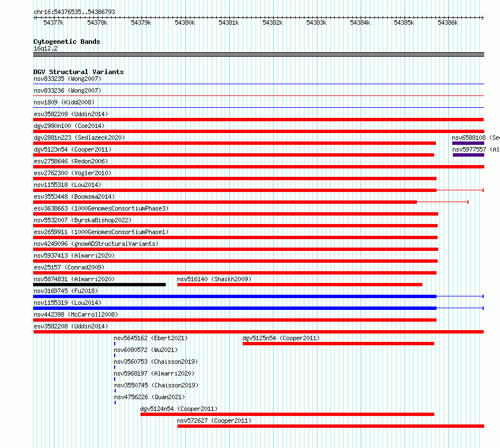Click the purple nsv6588108 variant bar
Image resolution: width=500 pixels, height=448 pixels.
click(x=468, y=143)
